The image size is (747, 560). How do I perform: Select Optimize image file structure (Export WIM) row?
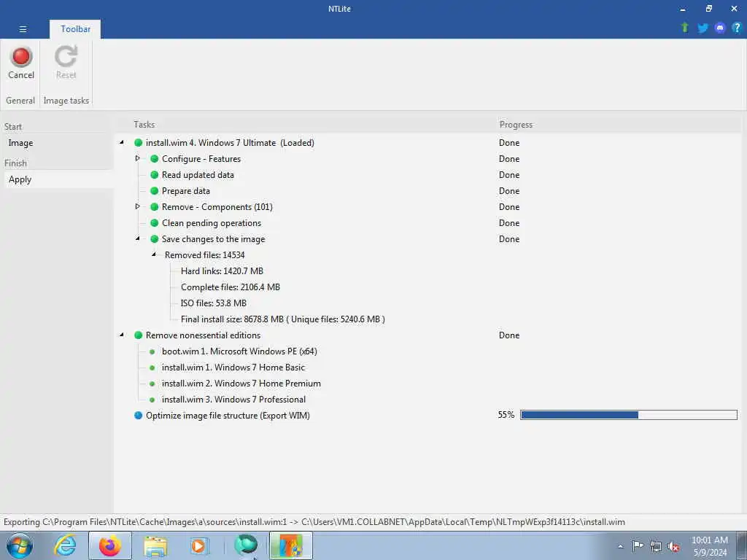click(x=228, y=415)
